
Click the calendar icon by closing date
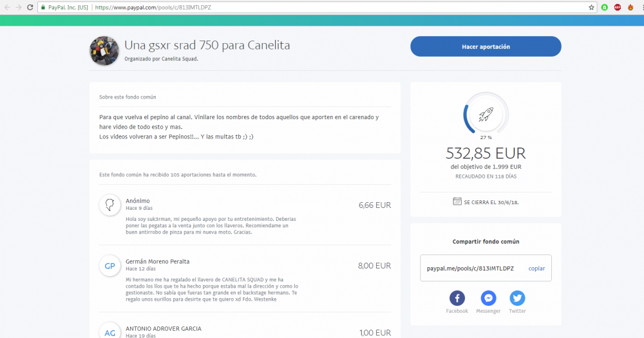tap(457, 202)
